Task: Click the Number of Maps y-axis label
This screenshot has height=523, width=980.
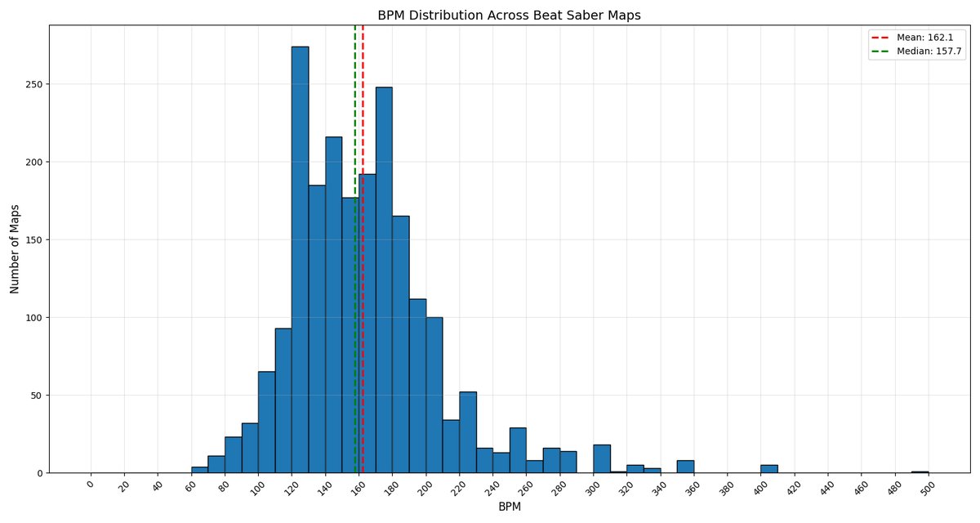Action: click(x=15, y=249)
